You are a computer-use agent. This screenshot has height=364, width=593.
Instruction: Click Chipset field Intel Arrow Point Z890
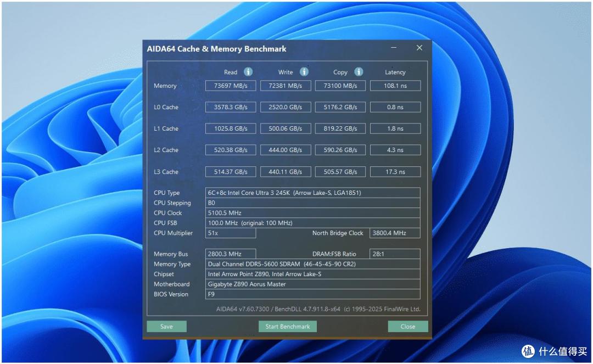click(313, 274)
